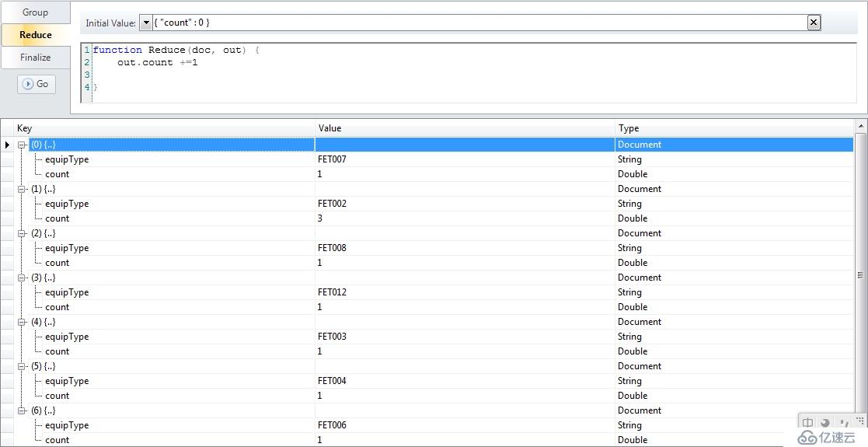The width and height of the screenshot is (868, 447).
Task: Select the Document type cell for row (0)
Action: click(x=734, y=145)
